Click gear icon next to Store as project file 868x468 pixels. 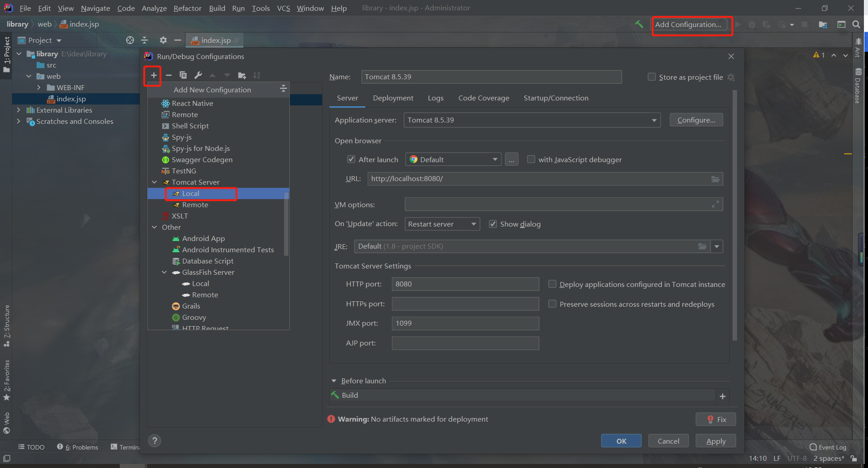click(731, 77)
